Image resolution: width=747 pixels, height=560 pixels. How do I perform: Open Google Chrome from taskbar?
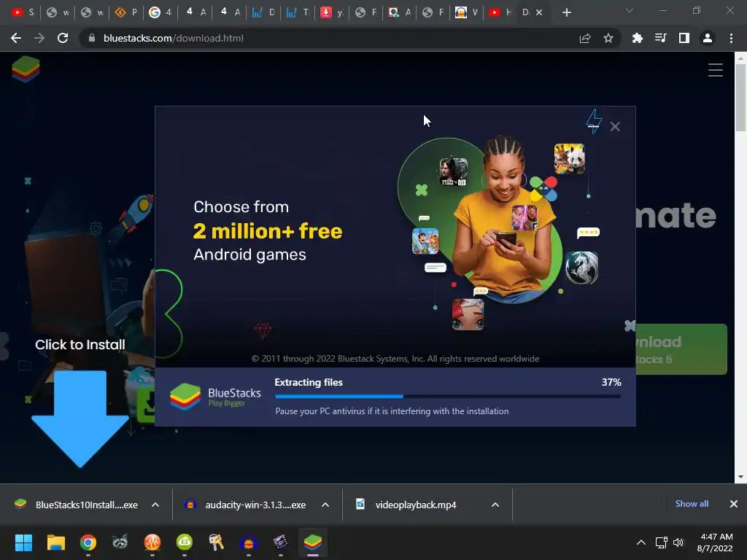coord(88,542)
